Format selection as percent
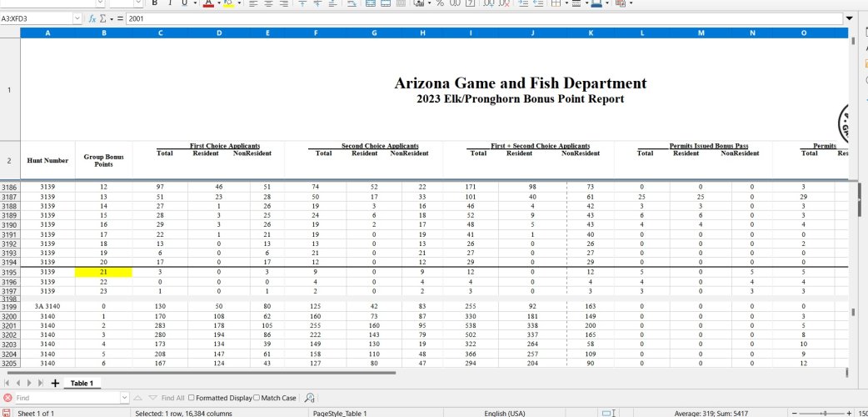868x417 pixels. (440, 3)
